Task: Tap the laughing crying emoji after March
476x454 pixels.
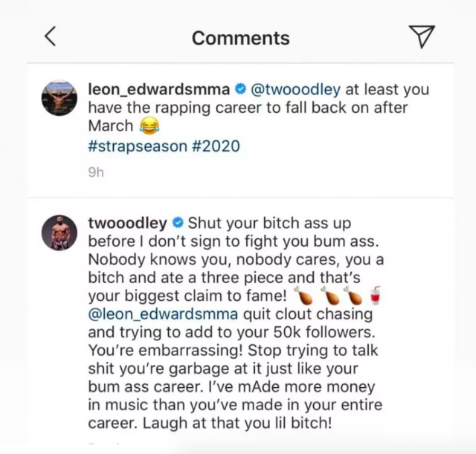Action: coord(149,126)
